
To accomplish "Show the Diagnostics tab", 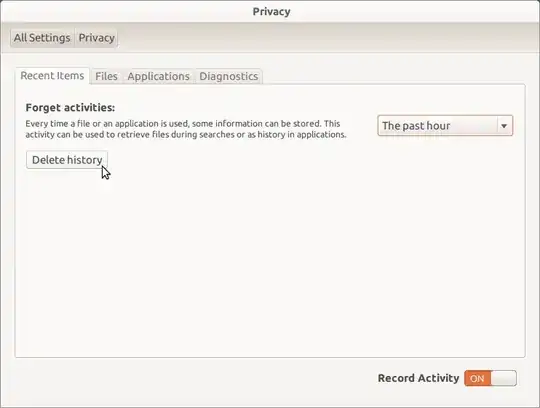I will 229,76.
